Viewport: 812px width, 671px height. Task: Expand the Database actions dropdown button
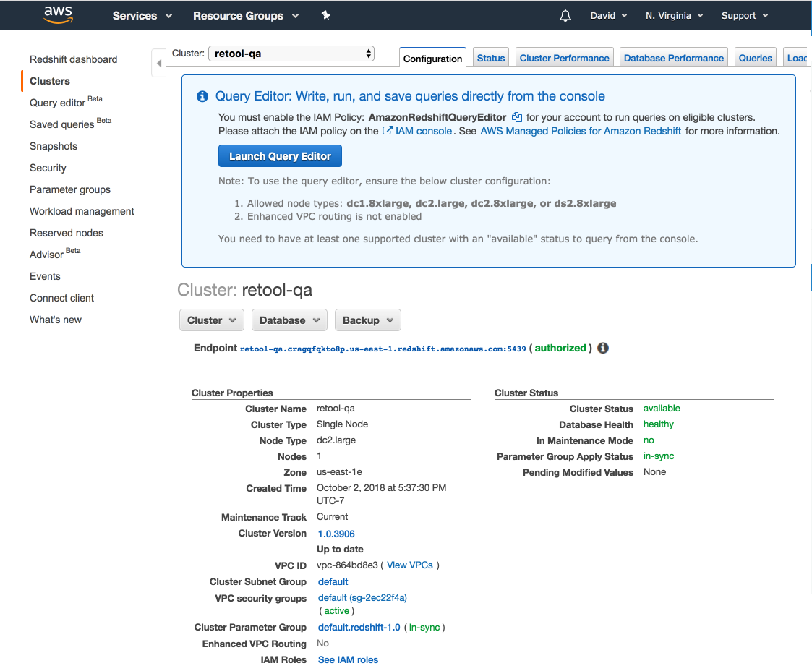point(289,320)
